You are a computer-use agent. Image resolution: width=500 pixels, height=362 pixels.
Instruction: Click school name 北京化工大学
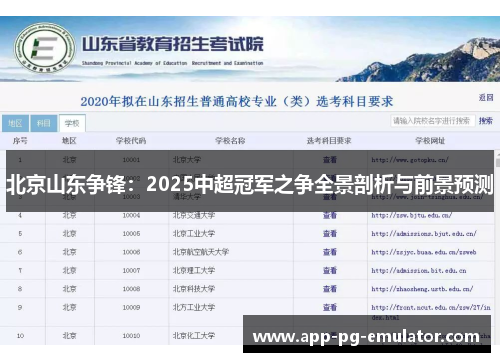tap(194, 336)
